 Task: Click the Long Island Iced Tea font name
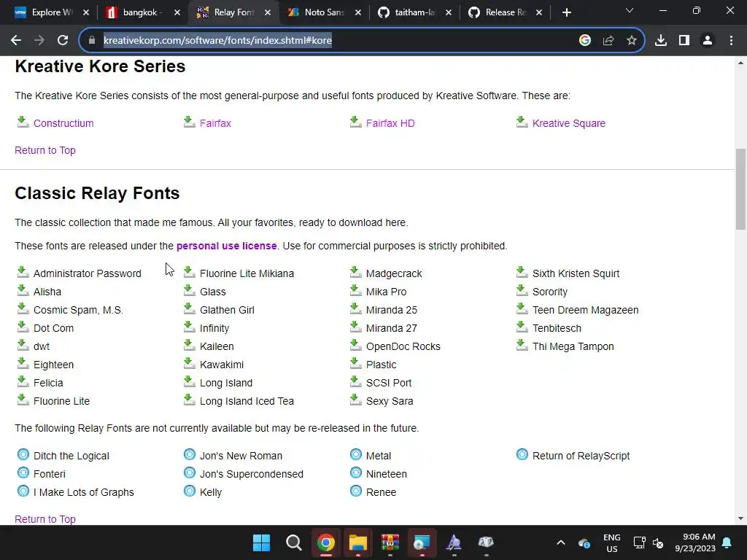[247, 401]
